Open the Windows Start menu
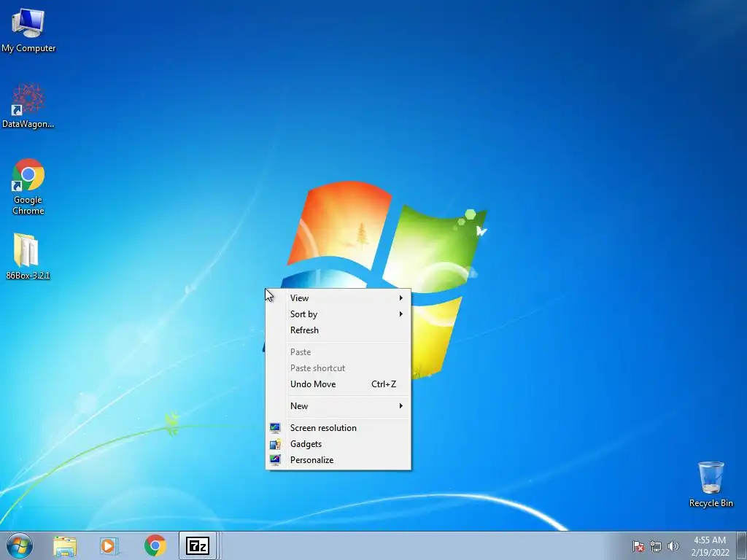 point(20,545)
